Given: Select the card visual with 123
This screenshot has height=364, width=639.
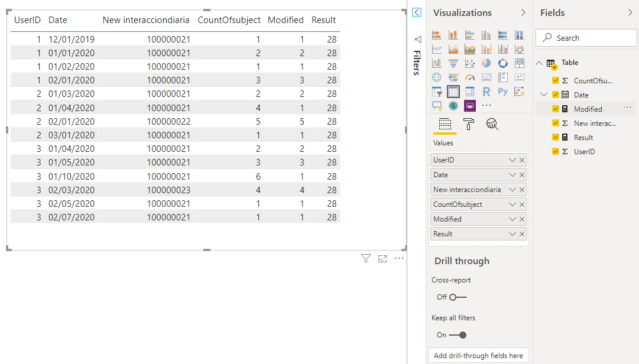Looking at the screenshot, I should pos(486,77).
